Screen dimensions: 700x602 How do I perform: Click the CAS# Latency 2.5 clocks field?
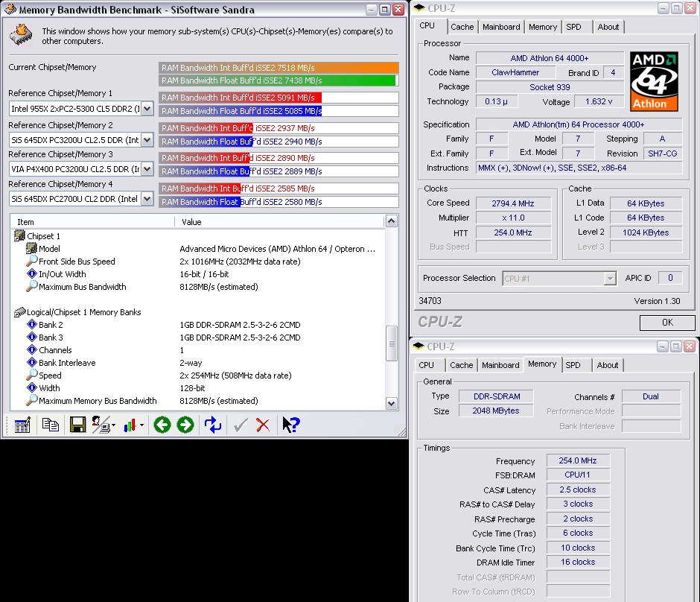[x=578, y=489]
